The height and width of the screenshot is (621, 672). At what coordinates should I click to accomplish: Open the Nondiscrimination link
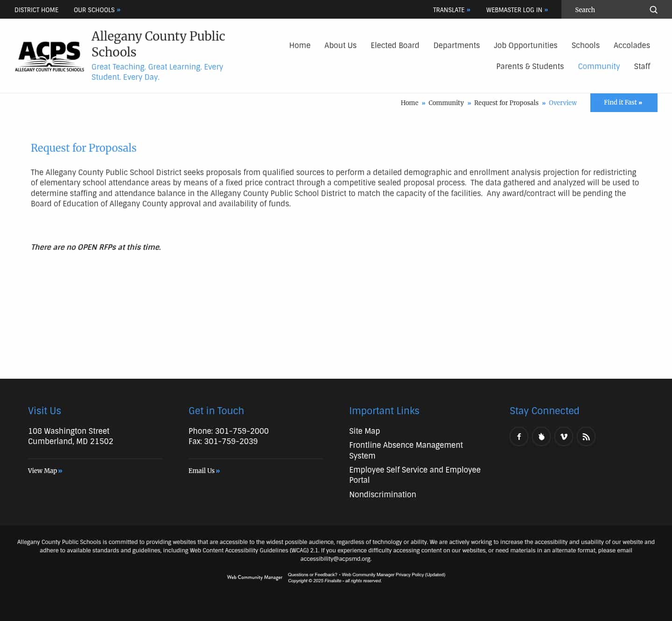[x=383, y=494]
